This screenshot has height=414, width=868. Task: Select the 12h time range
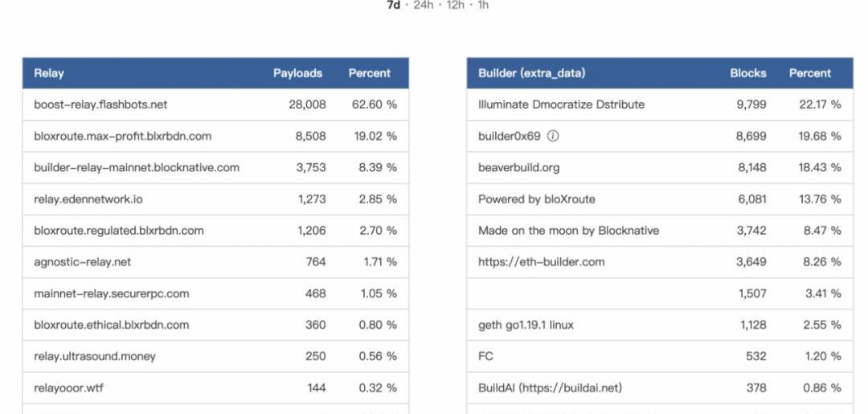point(456,6)
